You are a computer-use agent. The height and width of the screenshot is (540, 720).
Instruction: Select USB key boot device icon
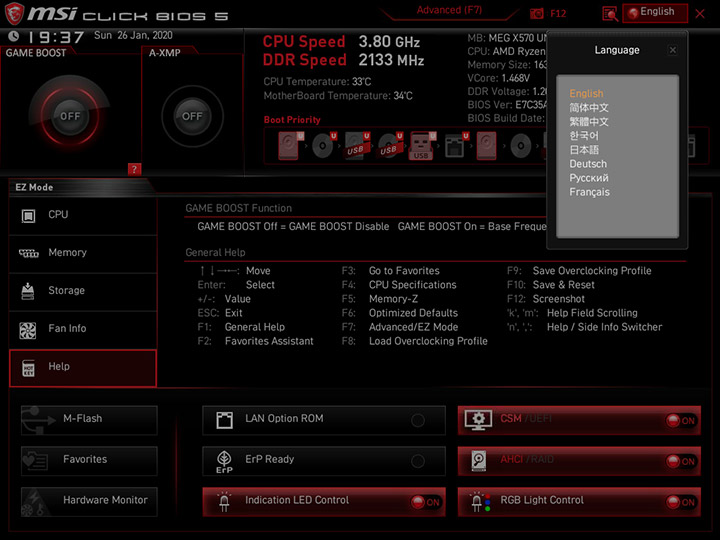pyautogui.click(x=422, y=146)
